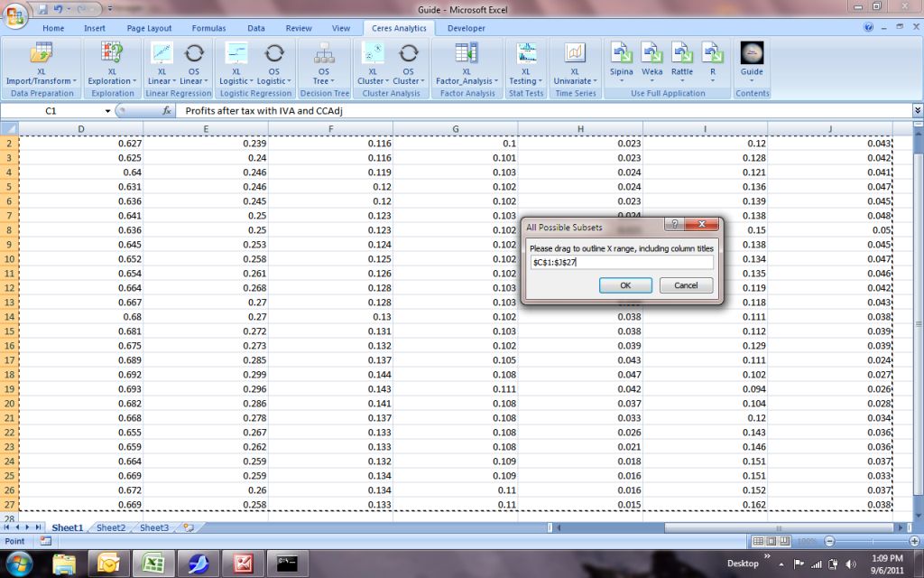Open the Command Prompt taskbar icon
Screen dimensions: 924x578
[287, 564]
